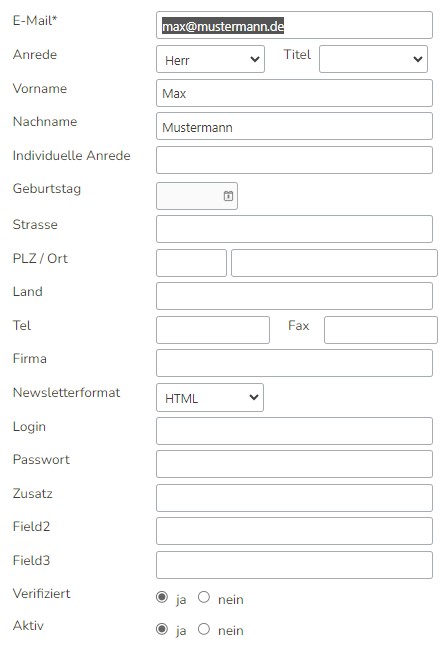The image size is (445, 652).
Task: Open the Newsletterformat HTML dropdown
Action: click(210, 398)
